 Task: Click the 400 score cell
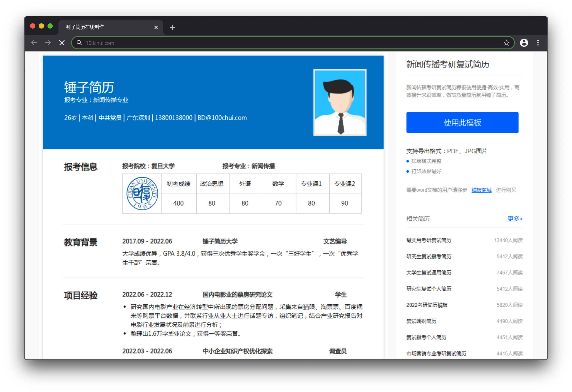(179, 203)
